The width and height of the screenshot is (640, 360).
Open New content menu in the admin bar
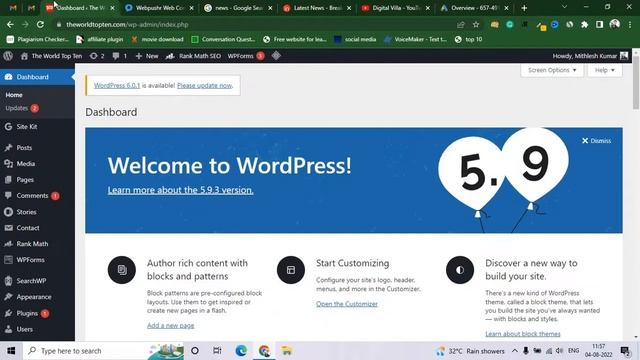(147, 56)
